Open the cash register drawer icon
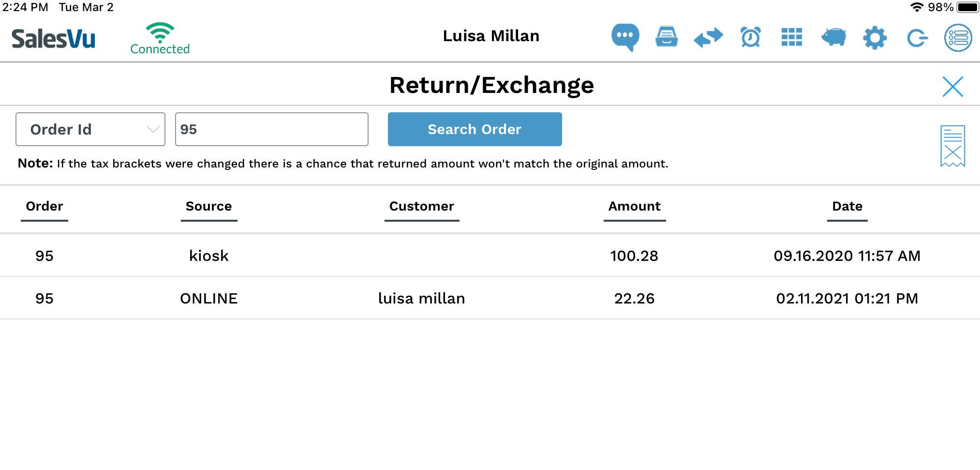Screen dimensions: 980x470 [667, 37]
